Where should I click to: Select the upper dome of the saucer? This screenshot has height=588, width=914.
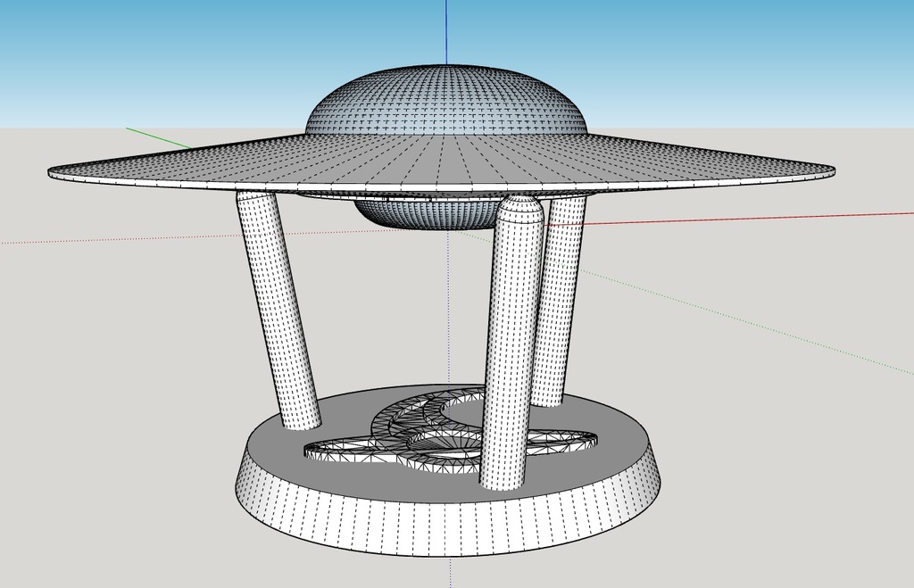(x=446, y=100)
